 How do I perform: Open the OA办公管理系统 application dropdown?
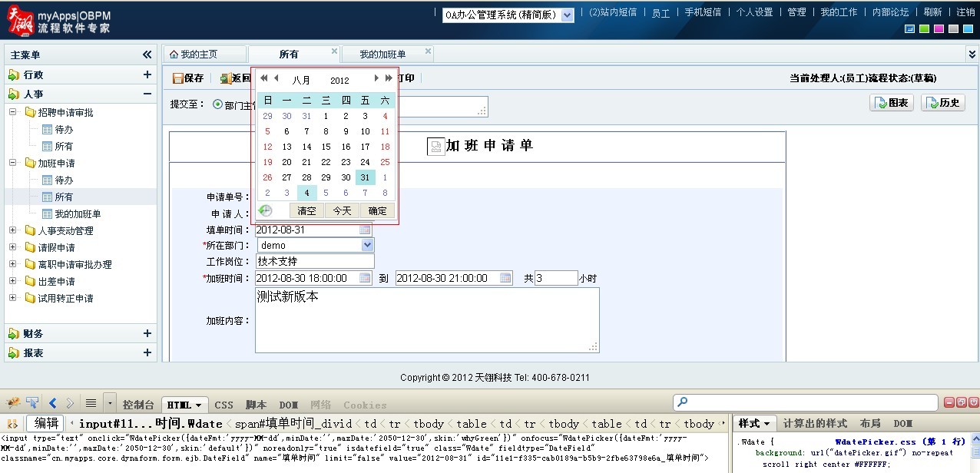tap(567, 15)
